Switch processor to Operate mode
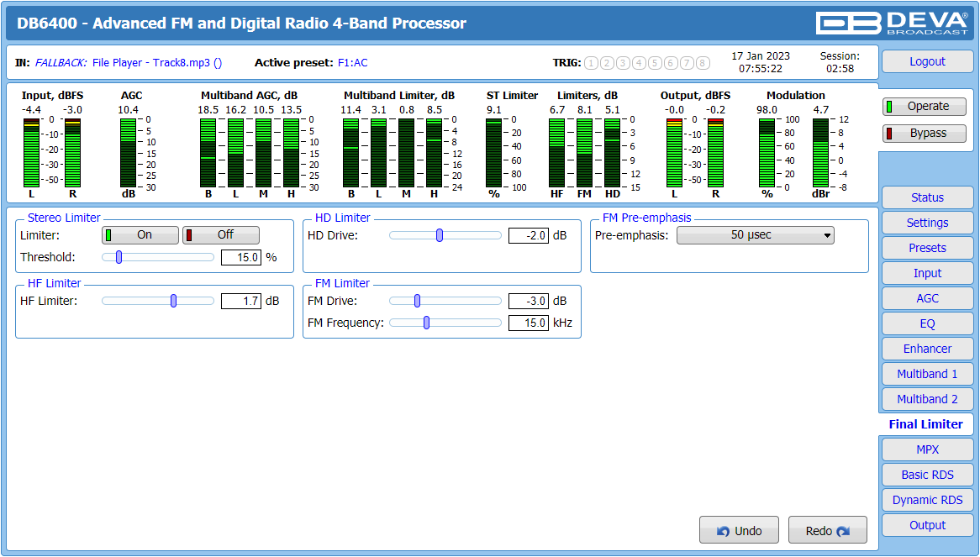Screen dimensions: 980x557 point(924,106)
